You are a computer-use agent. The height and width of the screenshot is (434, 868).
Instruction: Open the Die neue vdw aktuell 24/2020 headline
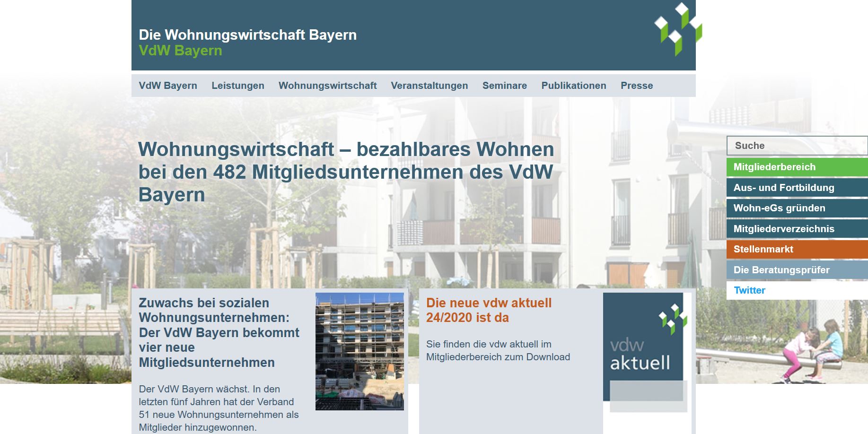pos(489,310)
